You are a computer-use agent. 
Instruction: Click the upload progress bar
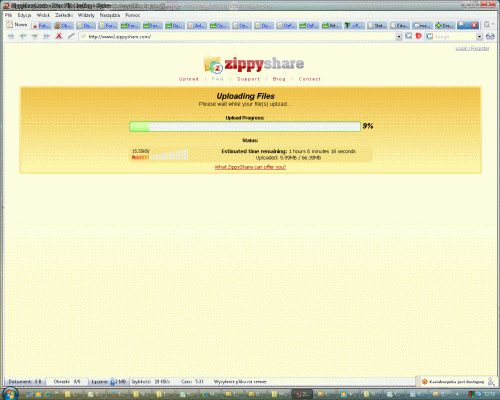(245, 126)
